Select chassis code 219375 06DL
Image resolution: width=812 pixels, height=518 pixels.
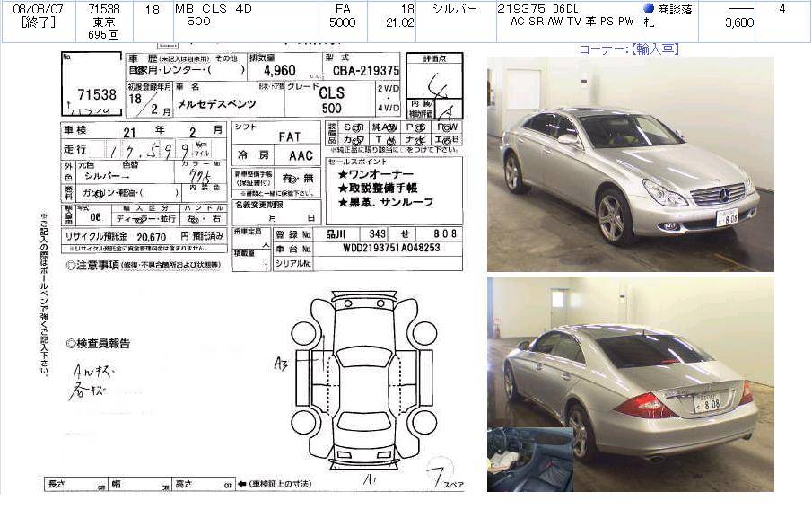(537, 9)
